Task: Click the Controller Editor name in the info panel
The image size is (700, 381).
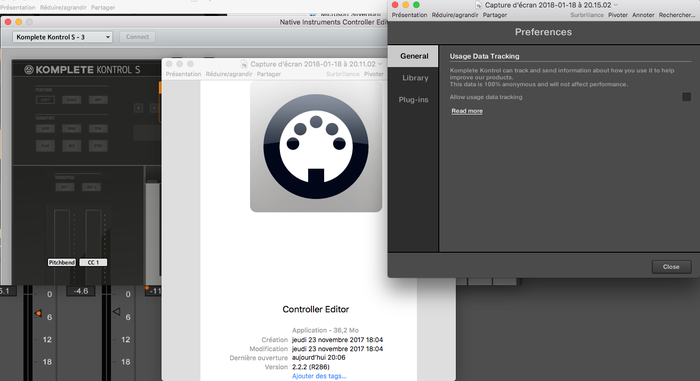Action: [316, 309]
